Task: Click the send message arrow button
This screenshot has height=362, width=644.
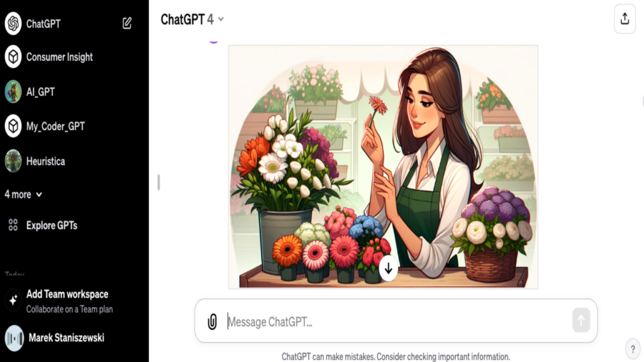Action: coord(581,320)
